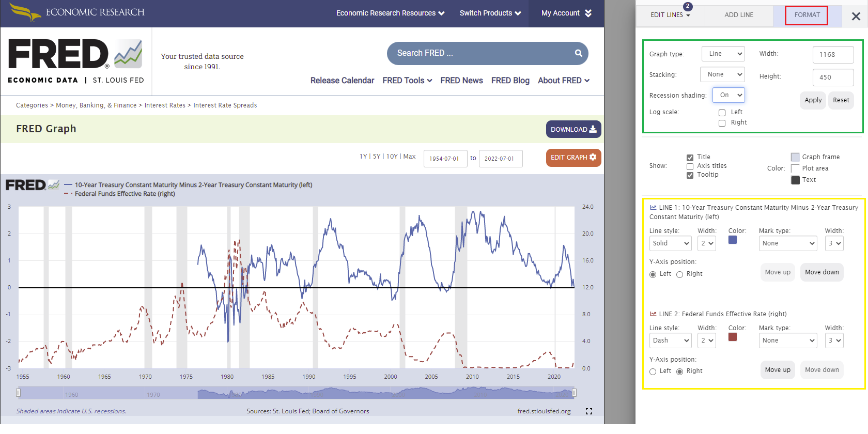Open Line 2 line style Dash dropdown
The image size is (868, 434).
point(670,340)
